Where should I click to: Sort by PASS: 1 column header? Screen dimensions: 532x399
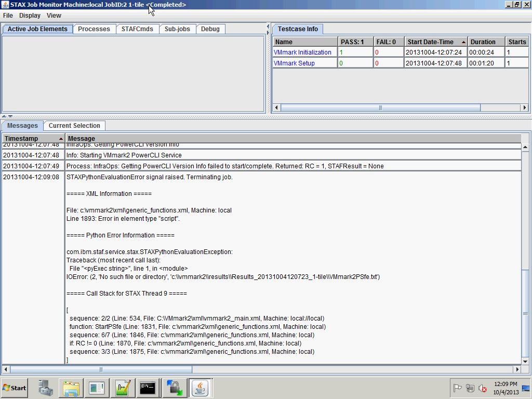pos(355,42)
